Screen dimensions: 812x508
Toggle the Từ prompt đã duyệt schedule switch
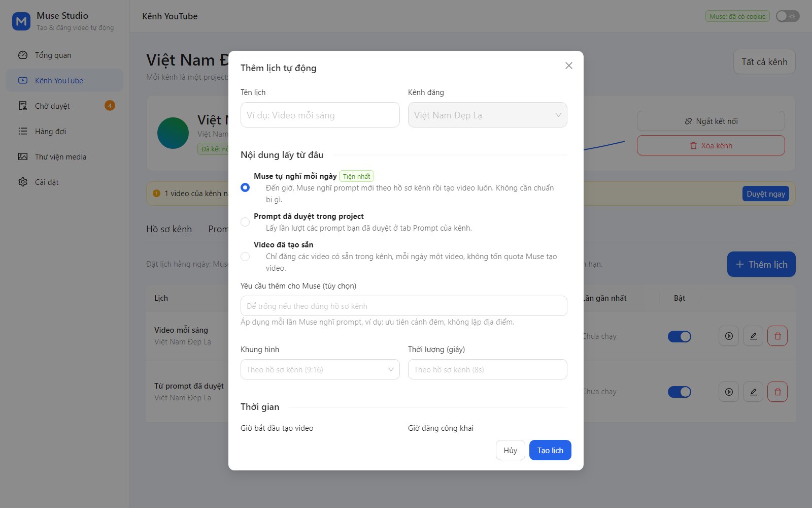(680, 392)
